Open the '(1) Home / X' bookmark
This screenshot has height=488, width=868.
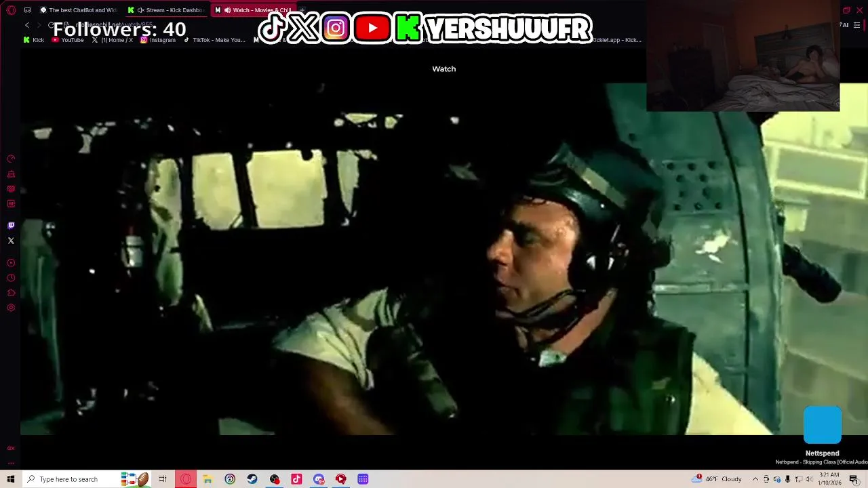[x=113, y=40]
